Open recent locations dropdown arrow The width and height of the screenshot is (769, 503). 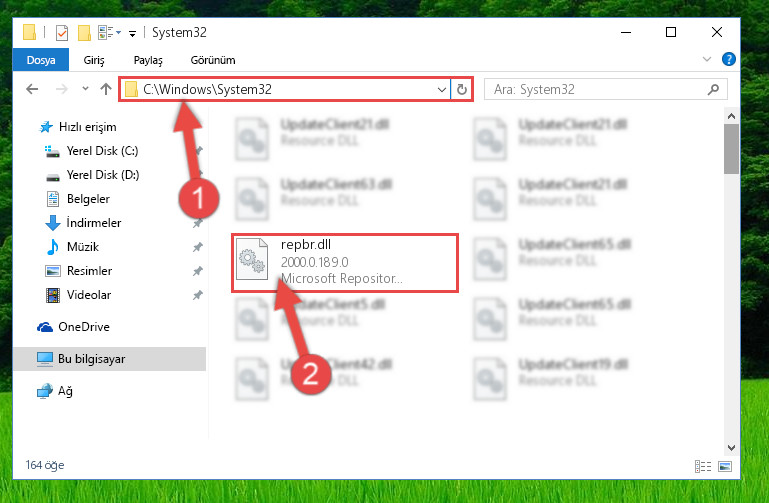click(85, 89)
